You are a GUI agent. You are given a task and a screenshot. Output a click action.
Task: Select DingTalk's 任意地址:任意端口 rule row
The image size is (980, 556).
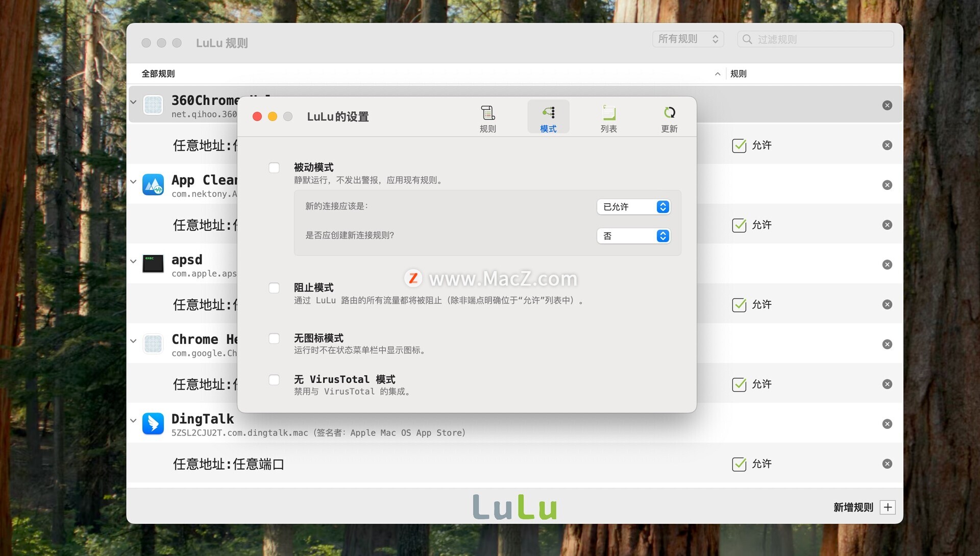pos(514,464)
